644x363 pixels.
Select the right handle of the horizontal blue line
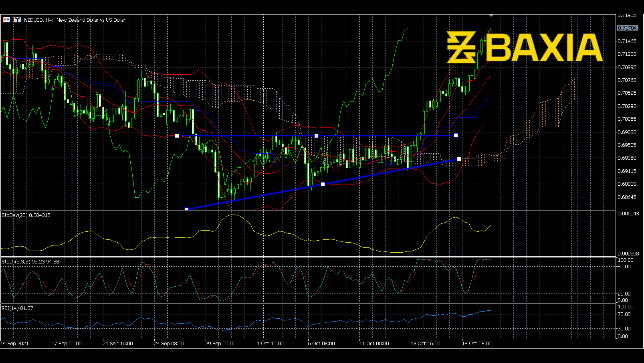coord(456,135)
